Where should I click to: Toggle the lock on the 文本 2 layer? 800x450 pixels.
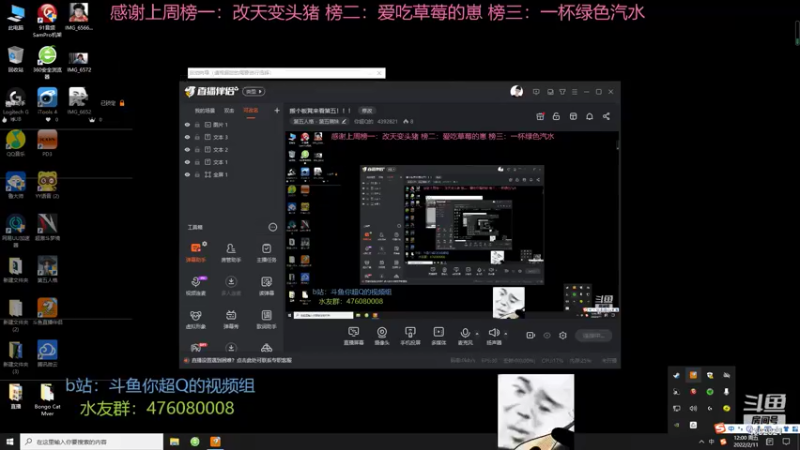197,149
